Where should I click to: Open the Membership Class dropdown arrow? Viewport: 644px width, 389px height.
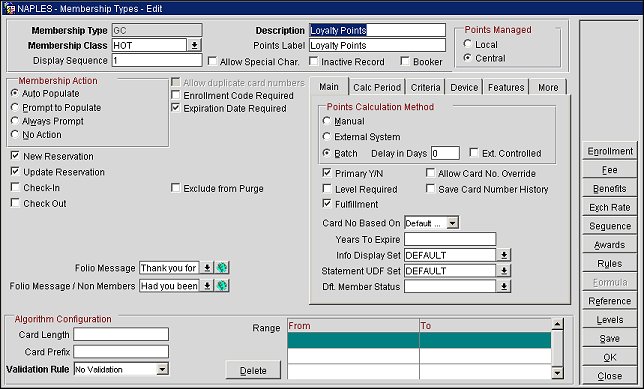(194, 45)
